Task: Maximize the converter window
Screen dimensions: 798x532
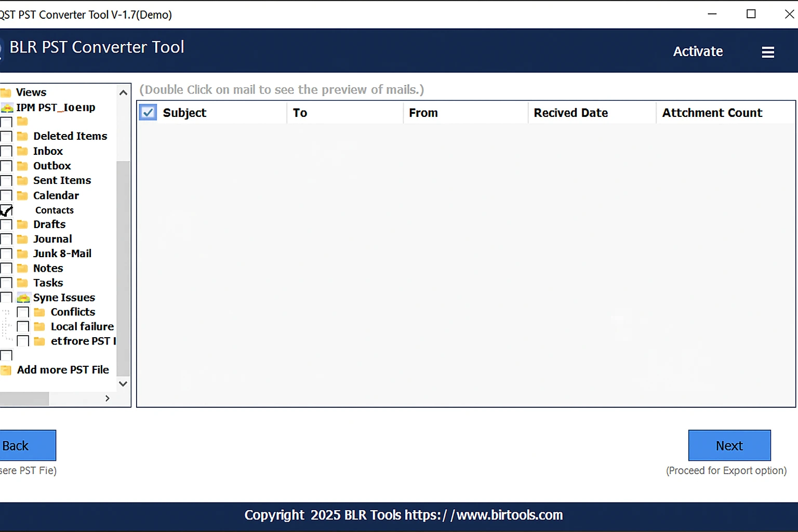Action: click(x=751, y=14)
